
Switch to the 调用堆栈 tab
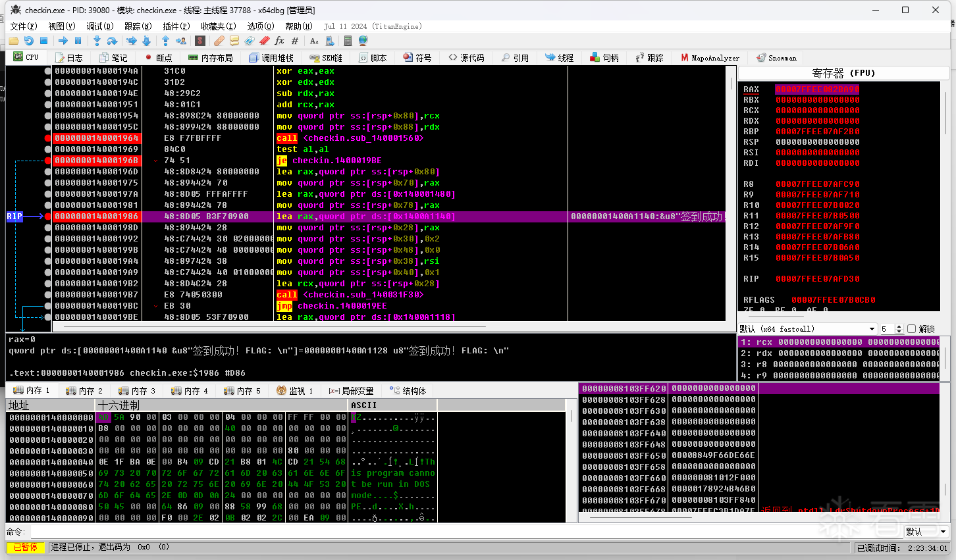coord(271,58)
